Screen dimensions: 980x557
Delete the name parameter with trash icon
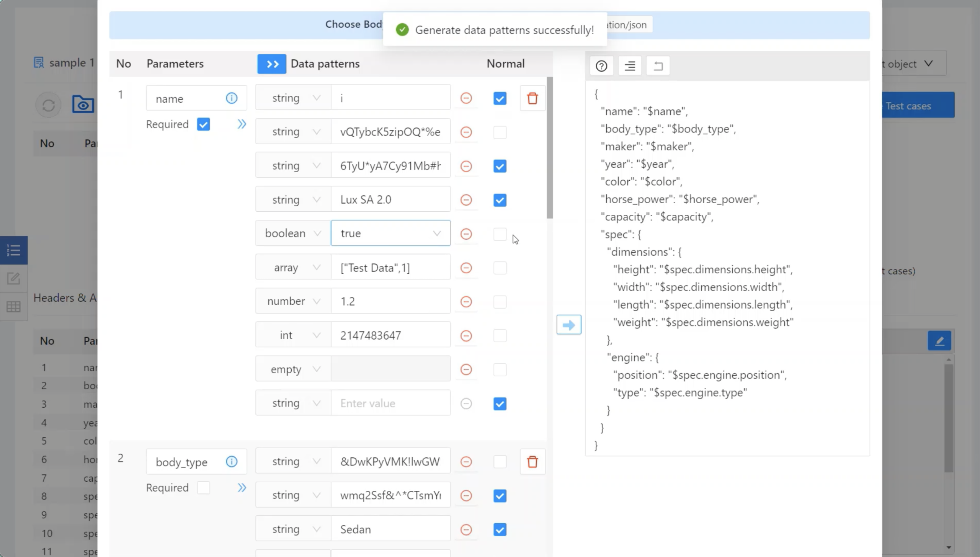coord(532,98)
